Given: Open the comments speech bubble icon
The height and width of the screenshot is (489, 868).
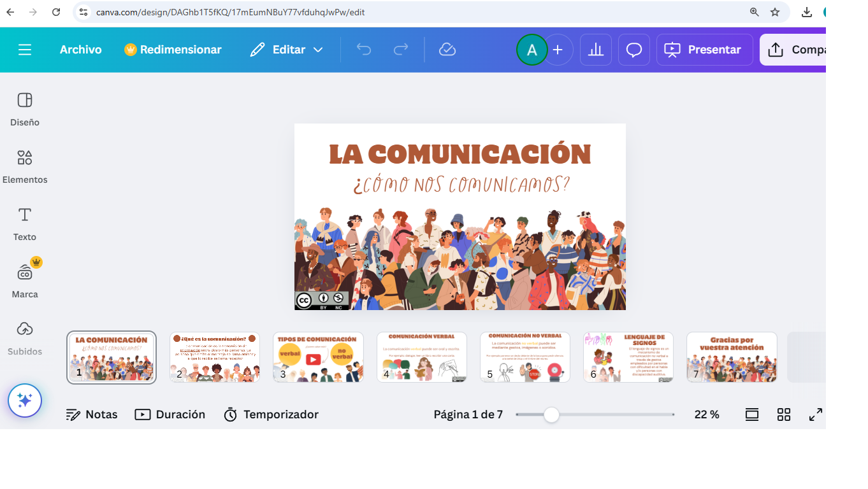Looking at the screenshot, I should [634, 50].
